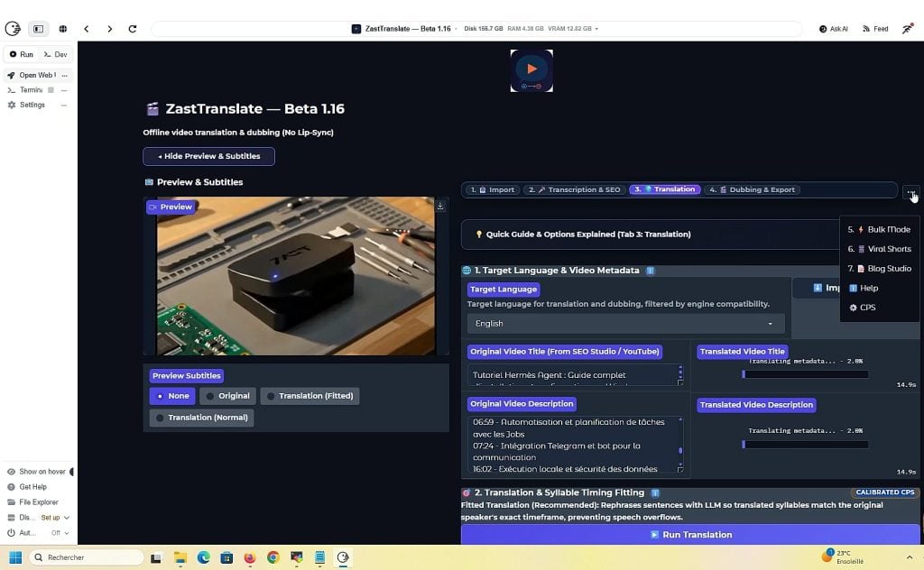Switch to 2. Transcription & SEO tab

click(x=575, y=189)
